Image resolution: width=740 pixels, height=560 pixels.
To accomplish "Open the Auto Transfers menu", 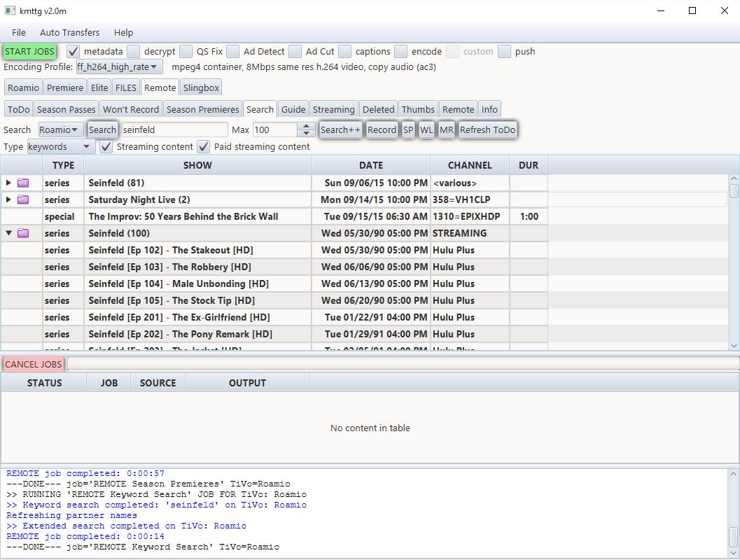I will [70, 33].
